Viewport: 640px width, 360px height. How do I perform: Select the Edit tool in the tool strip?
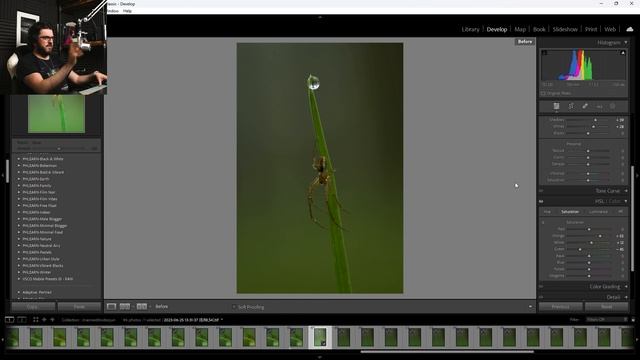(556, 106)
